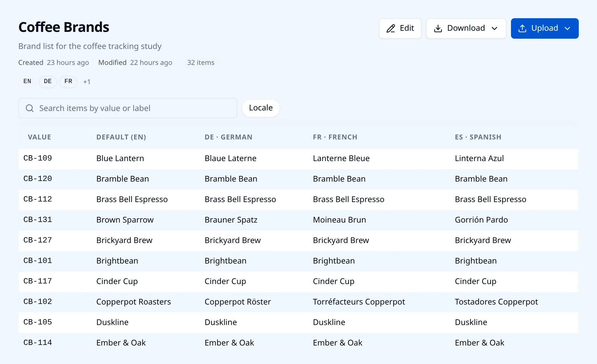
Task: Click the ES · SPANISH column header
Action: pyautogui.click(x=478, y=137)
